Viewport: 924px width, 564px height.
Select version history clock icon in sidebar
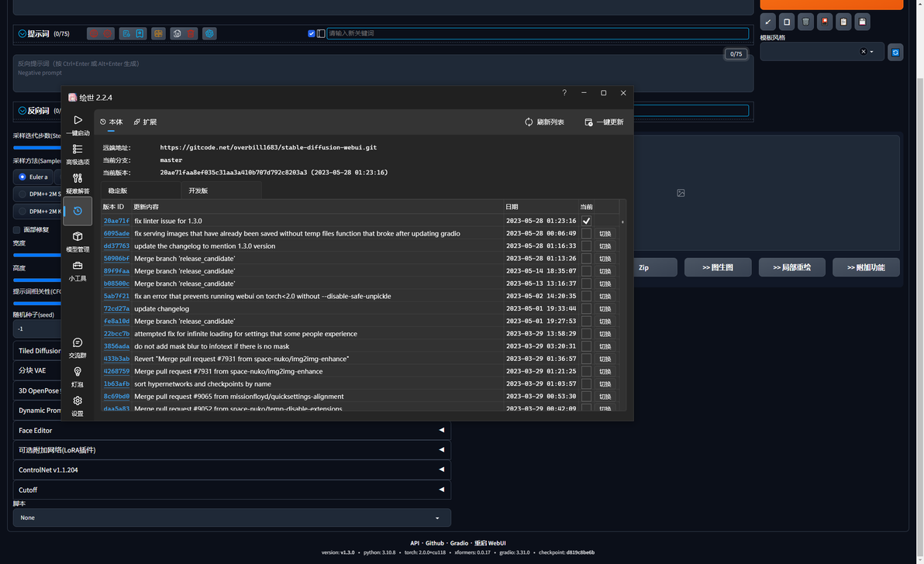point(78,211)
